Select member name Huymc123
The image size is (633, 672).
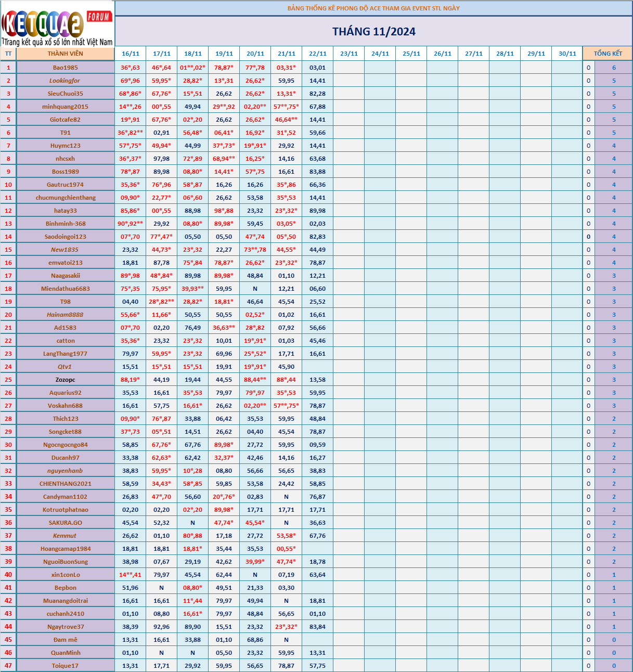point(66,146)
